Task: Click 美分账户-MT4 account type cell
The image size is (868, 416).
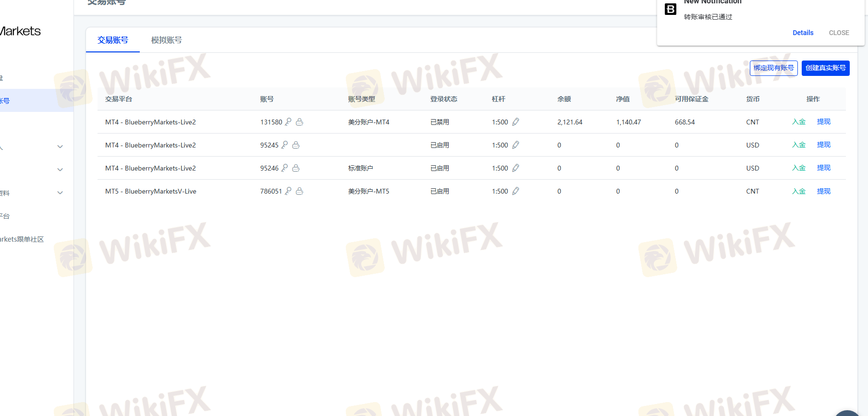Action: tap(369, 122)
